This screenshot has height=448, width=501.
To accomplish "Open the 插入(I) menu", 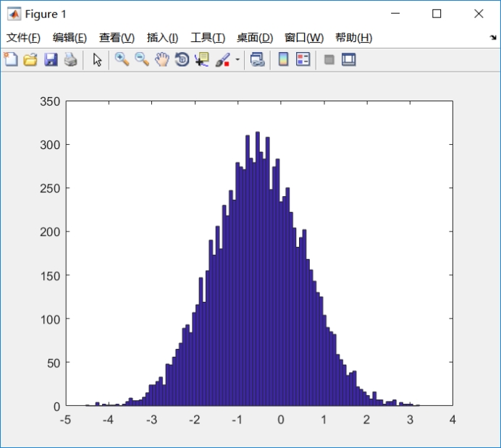I will click(x=162, y=38).
